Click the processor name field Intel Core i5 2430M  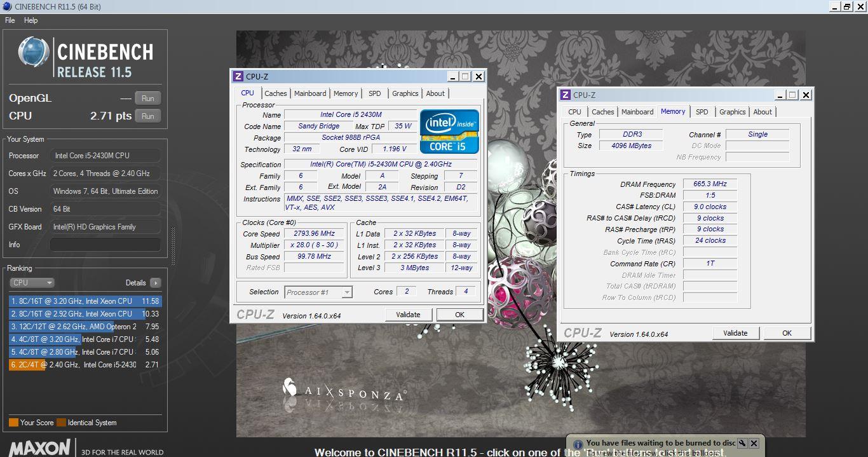(351, 114)
